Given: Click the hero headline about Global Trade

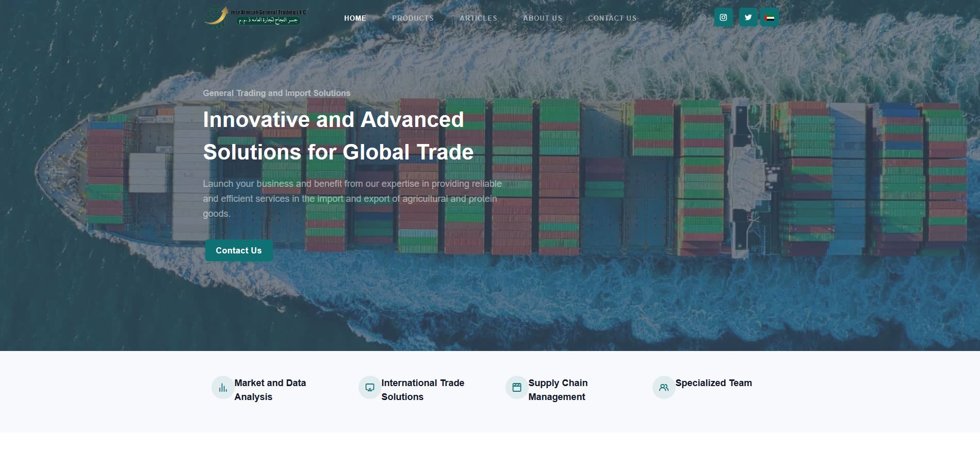Looking at the screenshot, I should pyautogui.click(x=338, y=136).
